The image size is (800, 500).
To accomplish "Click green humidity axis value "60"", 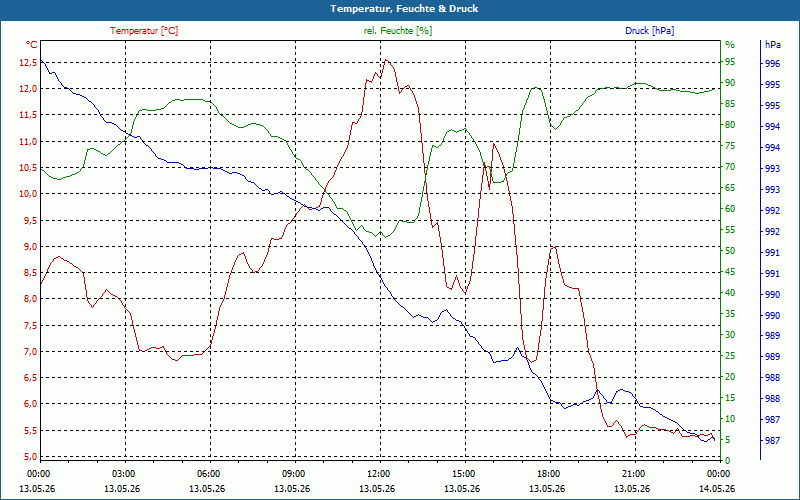I will (x=730, y=209).
